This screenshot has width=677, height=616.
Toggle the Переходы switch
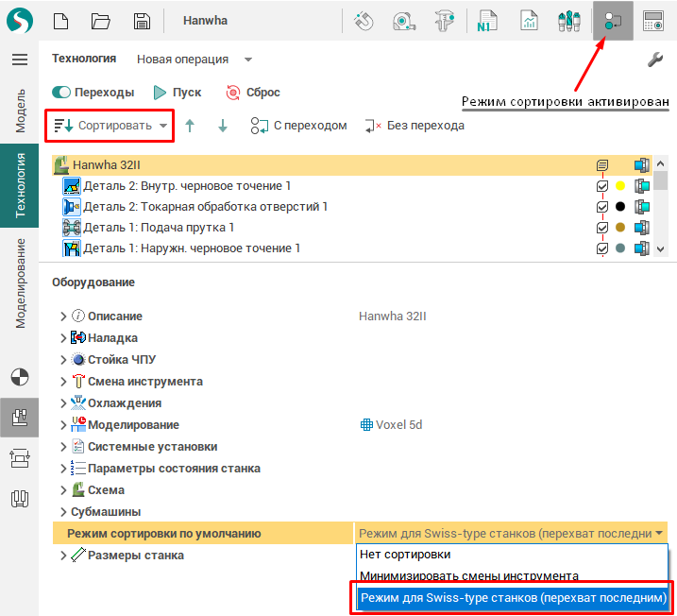(62, 93)
